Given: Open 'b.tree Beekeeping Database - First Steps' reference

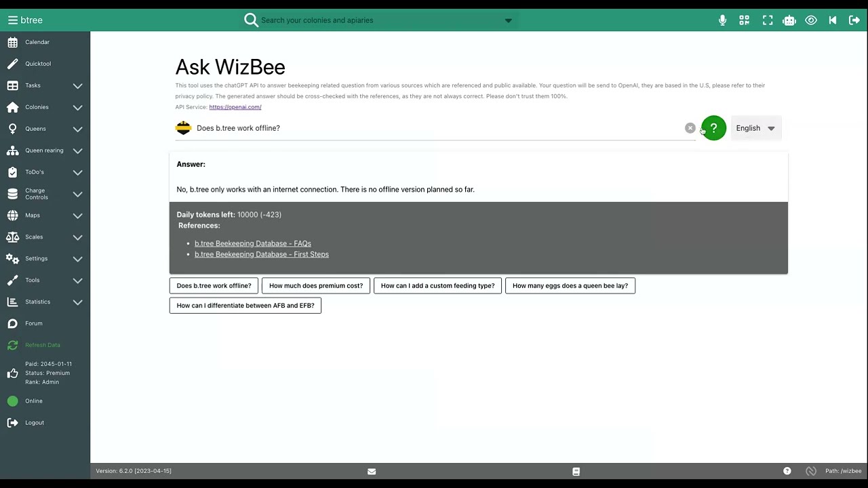Looking at the screenshot, I should [262, 254].
